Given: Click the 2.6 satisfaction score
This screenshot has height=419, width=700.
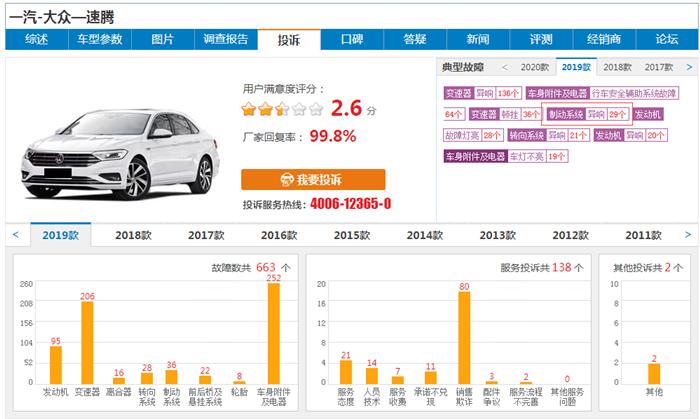Looking at the screenshot, I should 346,108.
